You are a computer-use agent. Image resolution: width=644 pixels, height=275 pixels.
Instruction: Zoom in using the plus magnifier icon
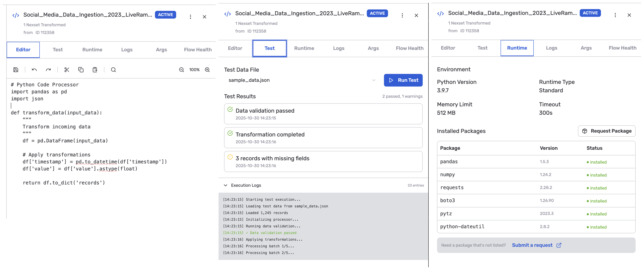(207, 70)
